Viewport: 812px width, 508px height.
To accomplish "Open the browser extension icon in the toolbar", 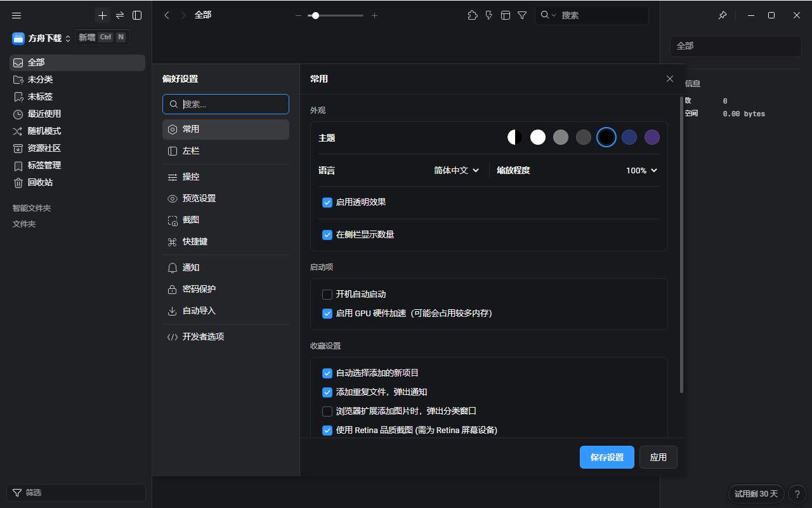I will point(473,15).
